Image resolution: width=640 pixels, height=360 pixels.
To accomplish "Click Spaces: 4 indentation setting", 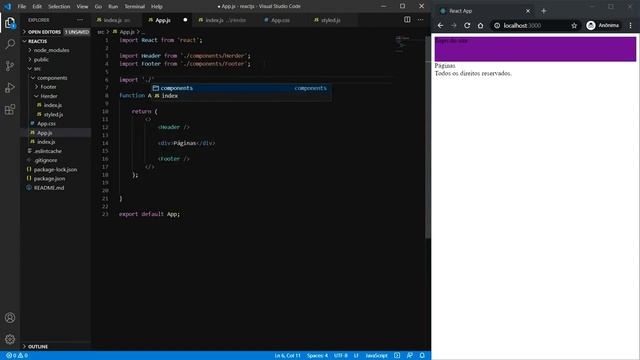I will pos(317,356).
